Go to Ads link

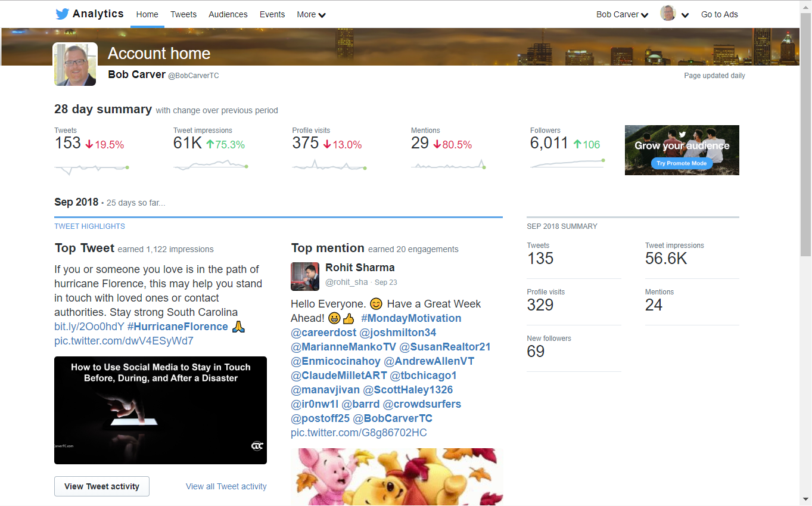719,14
